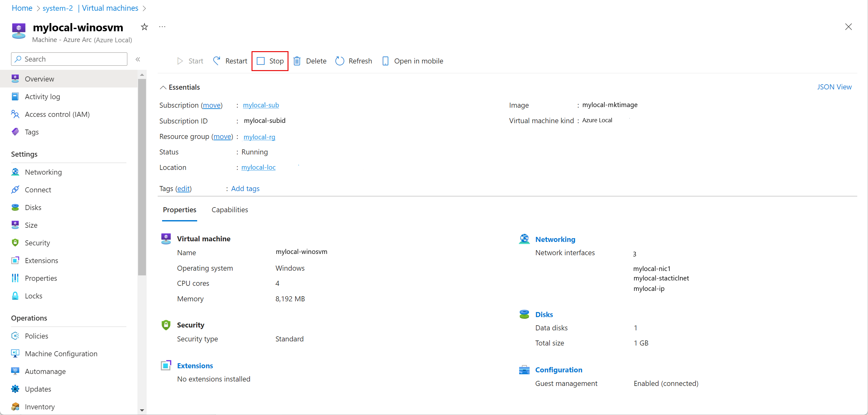
Task: Collapse the sidebar with double chevron icon
Action: point(138,59)
